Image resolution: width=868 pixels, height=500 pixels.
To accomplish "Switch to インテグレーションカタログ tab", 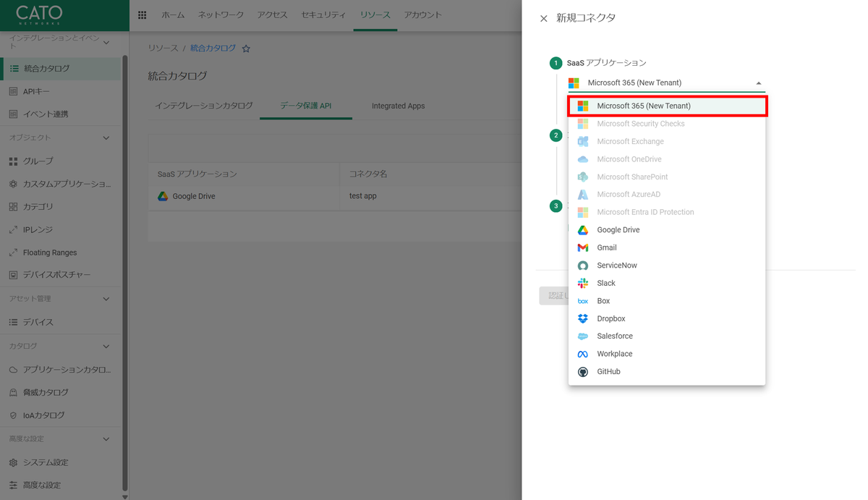I will click(204, 106).
